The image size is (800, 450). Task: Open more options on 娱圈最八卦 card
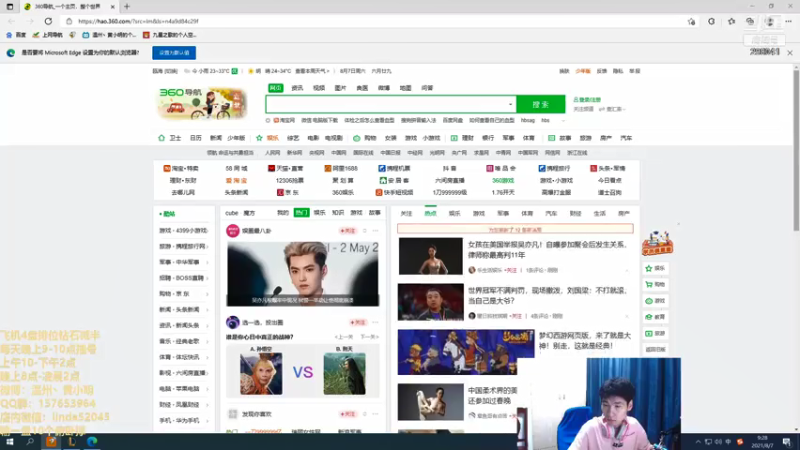tap(376, 231)
